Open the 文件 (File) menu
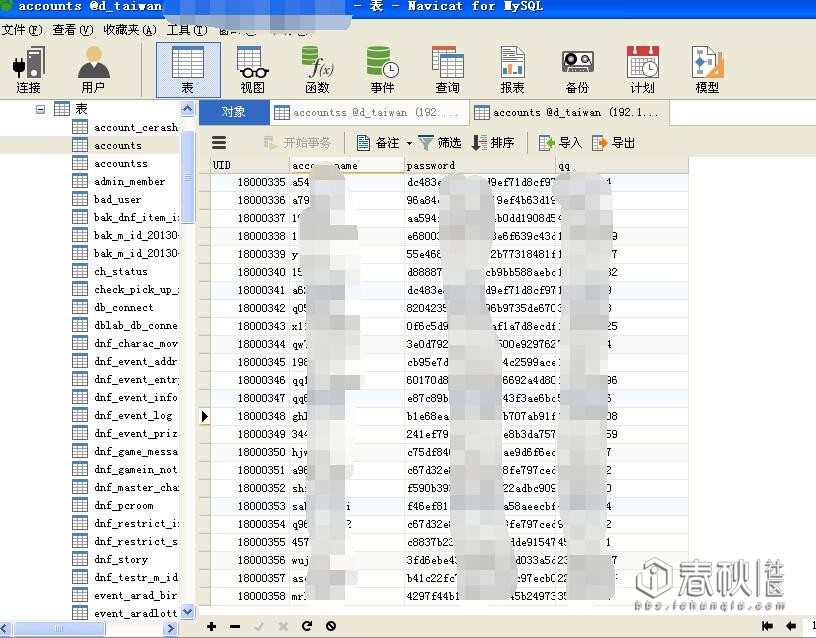This screenshot has height=638, width=816. [x=21, y=30]
